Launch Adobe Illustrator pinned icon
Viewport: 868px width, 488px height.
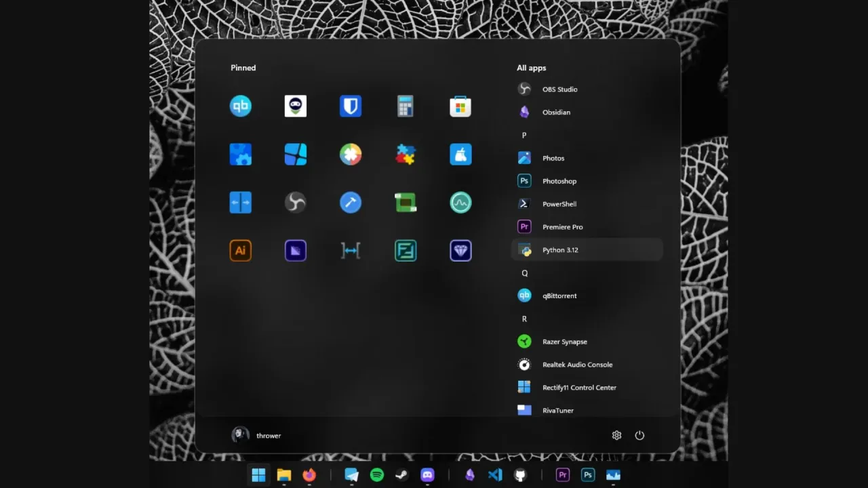pos(241,250)
